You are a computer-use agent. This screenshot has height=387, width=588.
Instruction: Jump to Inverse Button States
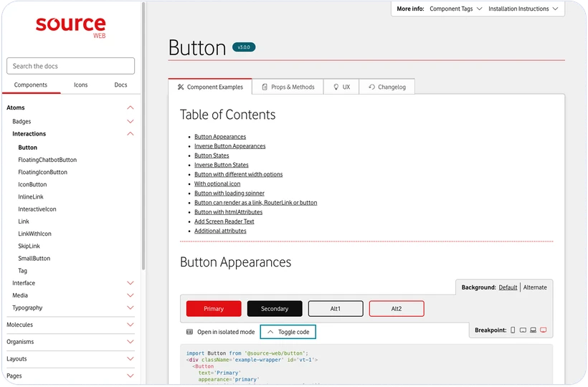tap(222, 165)
